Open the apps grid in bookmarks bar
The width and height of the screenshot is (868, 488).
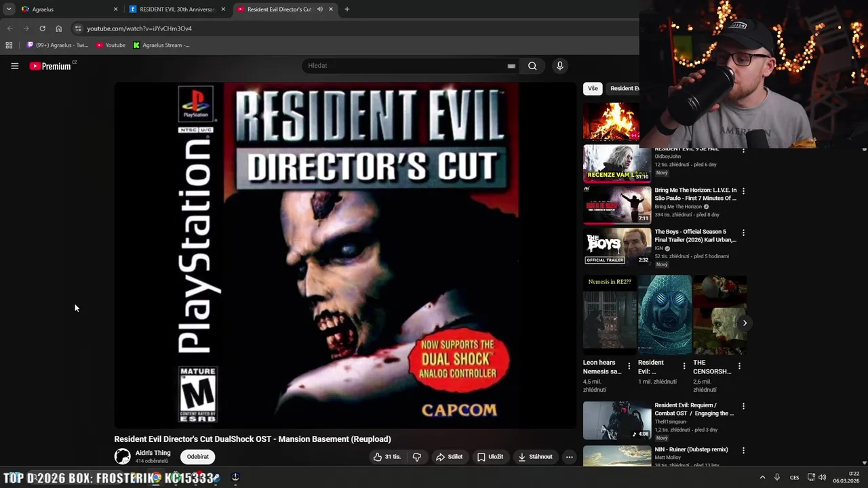click(9, 45)
